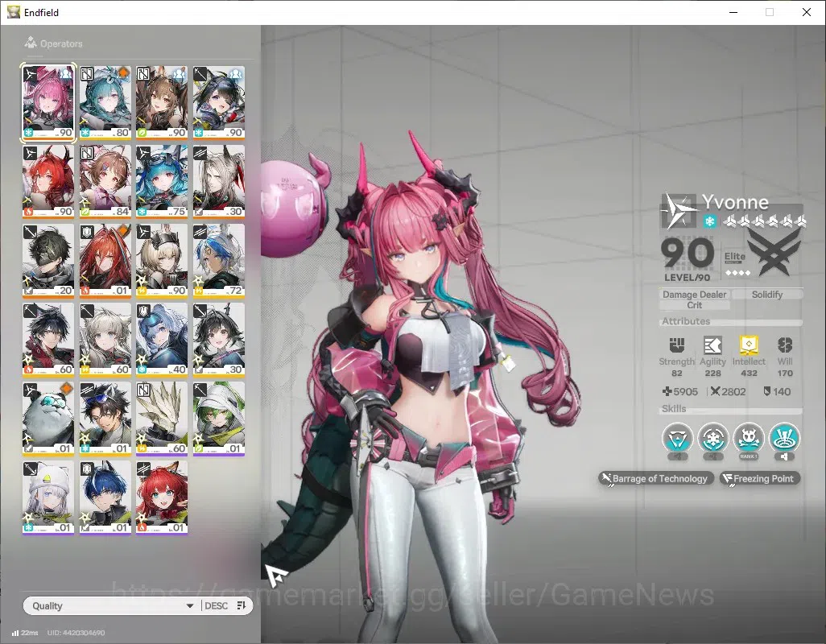
Task: Click the Will brain attribute icon
Action: [x=785, y=345]
